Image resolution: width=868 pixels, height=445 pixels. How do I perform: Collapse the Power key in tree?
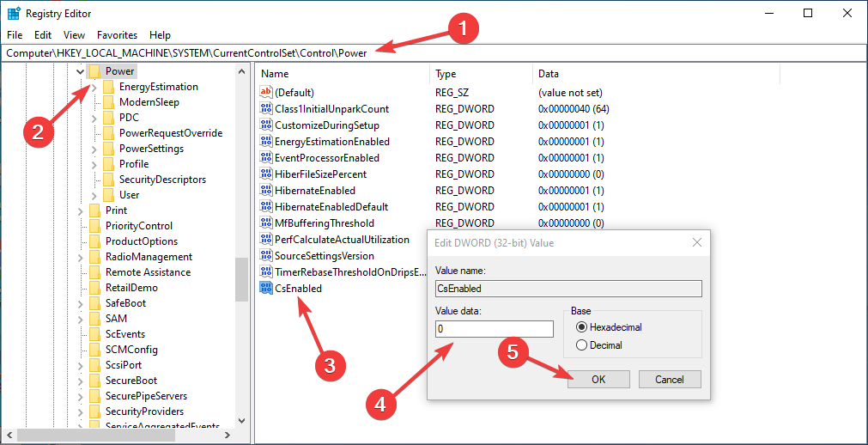pos(80,71)
